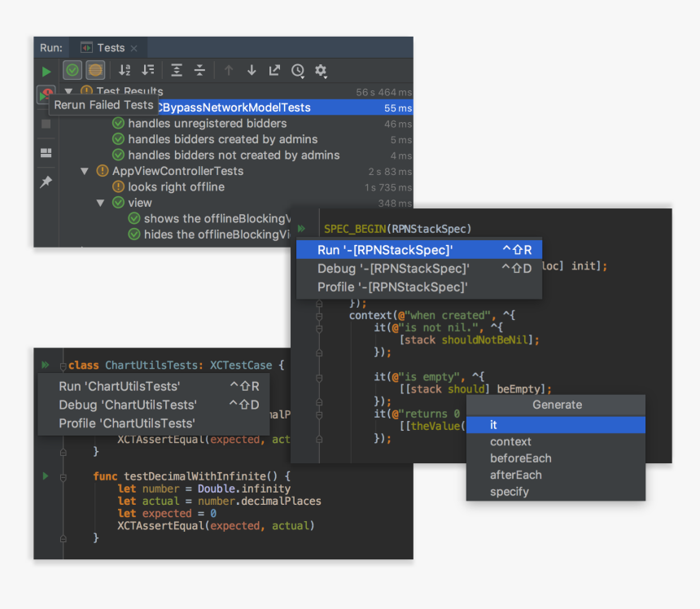Click 'shouldNotBeNil' in code

485,340
